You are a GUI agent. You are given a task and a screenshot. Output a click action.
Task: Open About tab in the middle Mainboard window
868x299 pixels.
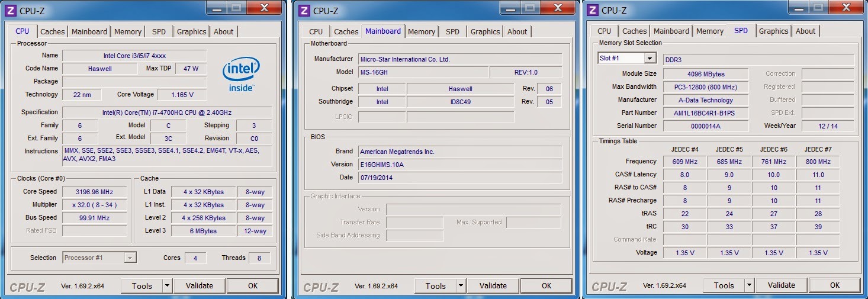tap(517, 32)
